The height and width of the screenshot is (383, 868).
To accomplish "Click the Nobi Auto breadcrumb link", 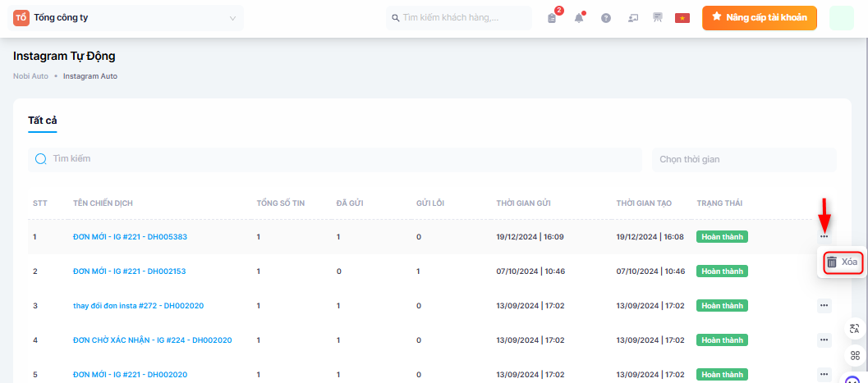I will (30, 76).
